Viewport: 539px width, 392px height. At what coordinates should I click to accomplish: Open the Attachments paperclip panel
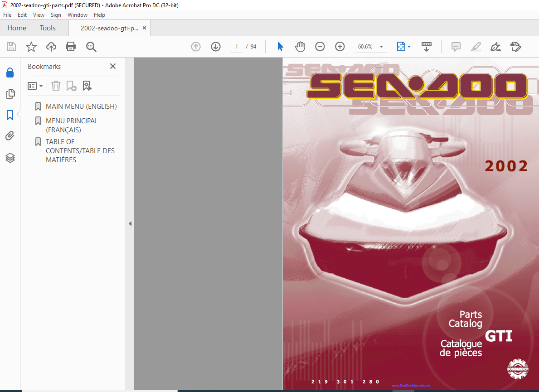[x=10, y=136]
